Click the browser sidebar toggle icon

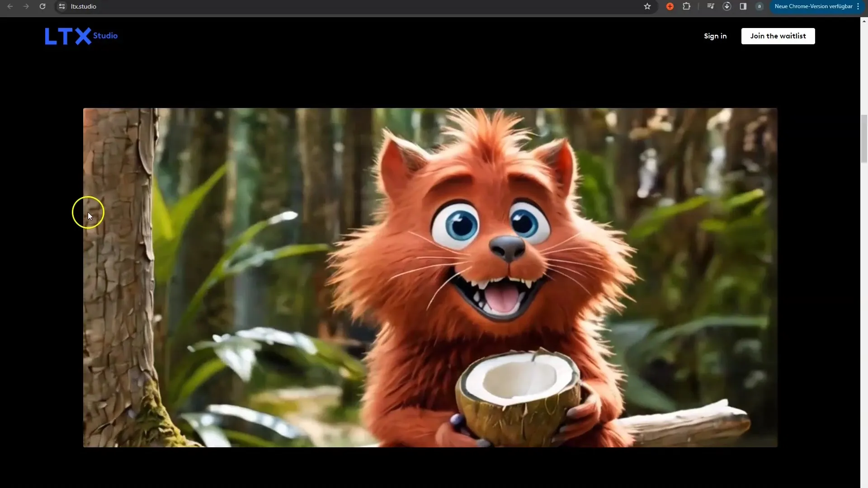coord(743,6)
